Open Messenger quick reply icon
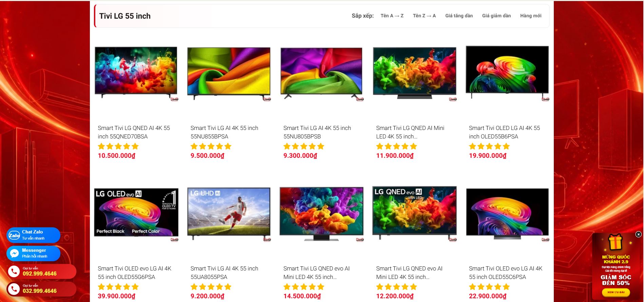 pos(14,253)
